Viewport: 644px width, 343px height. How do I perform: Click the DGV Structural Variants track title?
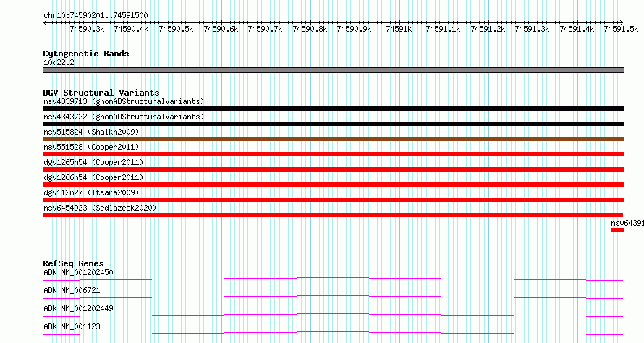(x=101, y=93)
